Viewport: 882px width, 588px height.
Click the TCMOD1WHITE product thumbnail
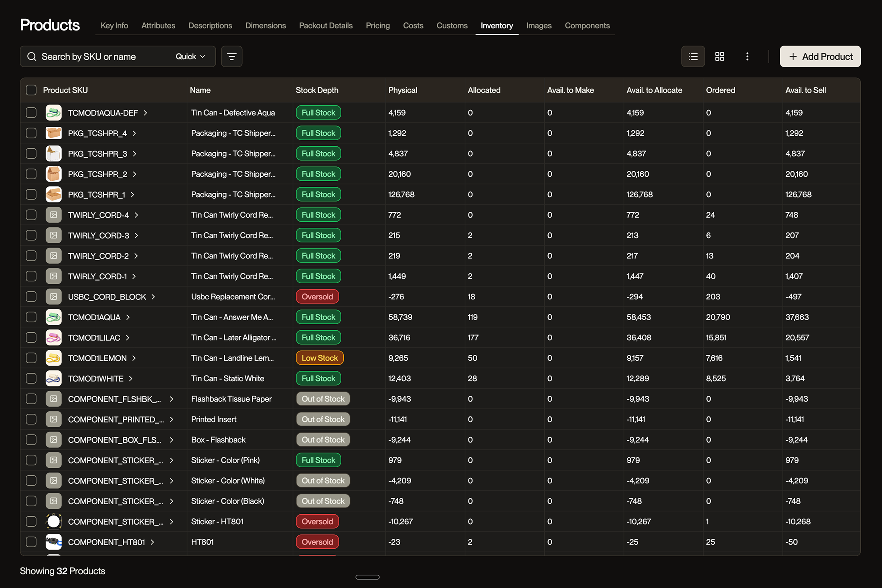pos(53,378)
